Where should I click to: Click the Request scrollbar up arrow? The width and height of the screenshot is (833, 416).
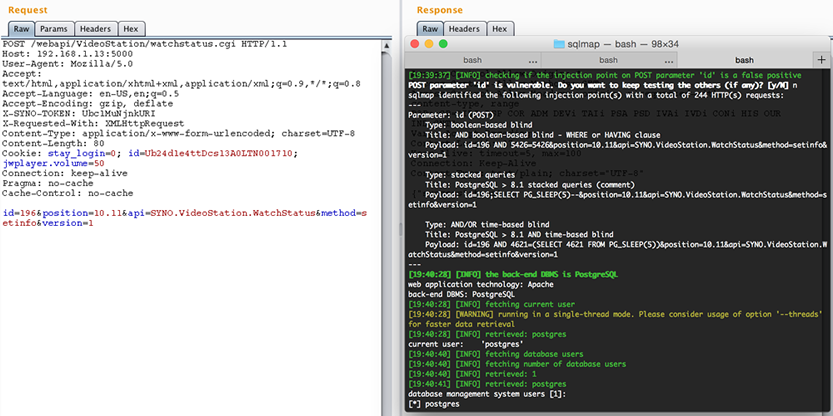click(x=386, y=46)
